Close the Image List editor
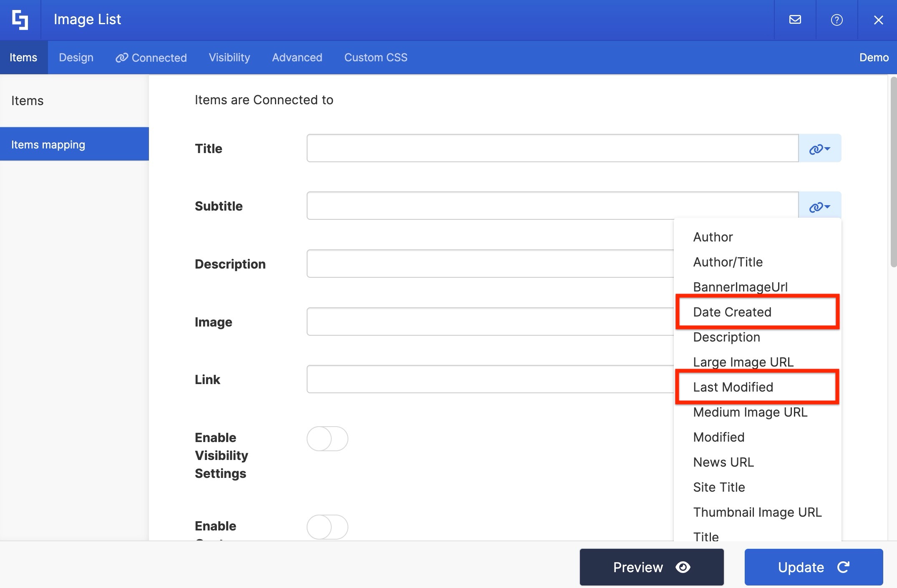Viewport: 897px width, 588px height. 878,20
